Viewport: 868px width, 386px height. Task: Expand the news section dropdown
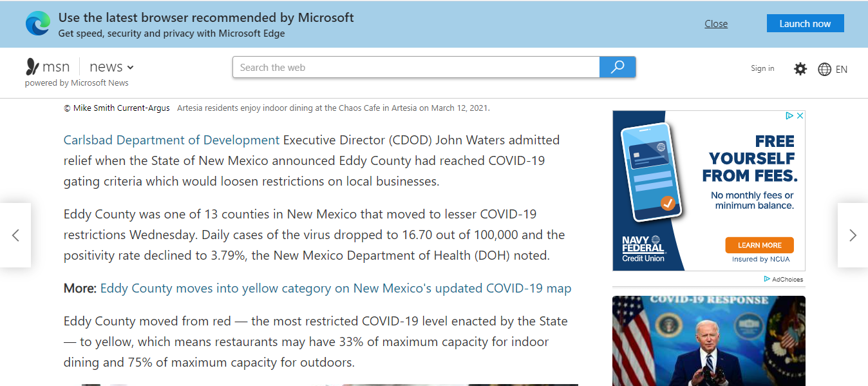[x=130, y=67]
